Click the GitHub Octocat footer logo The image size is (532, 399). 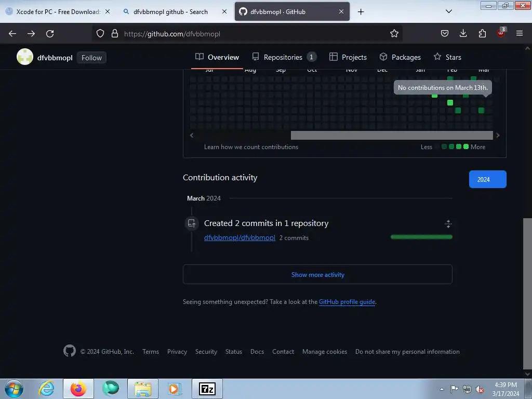pos(70,351)
